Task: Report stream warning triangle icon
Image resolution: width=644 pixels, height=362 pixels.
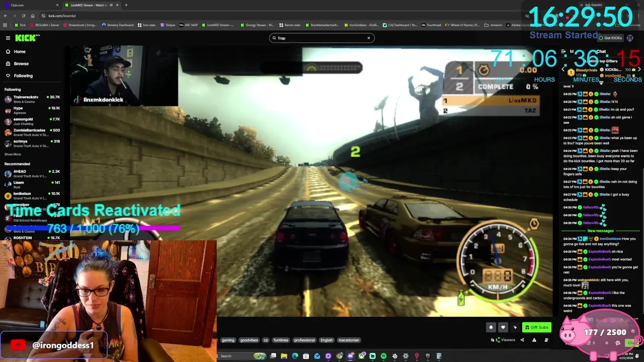Action: 534,340
